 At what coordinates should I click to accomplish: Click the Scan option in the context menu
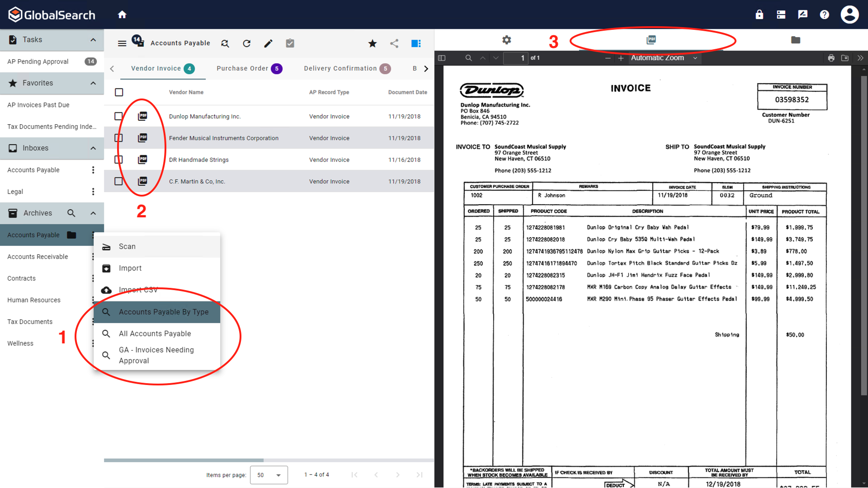(x=127, y=246)
